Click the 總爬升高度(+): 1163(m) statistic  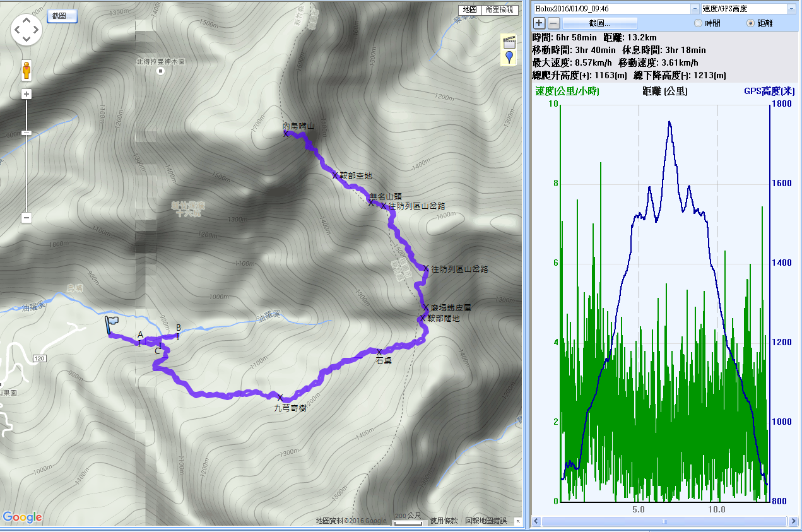(579, 75)
